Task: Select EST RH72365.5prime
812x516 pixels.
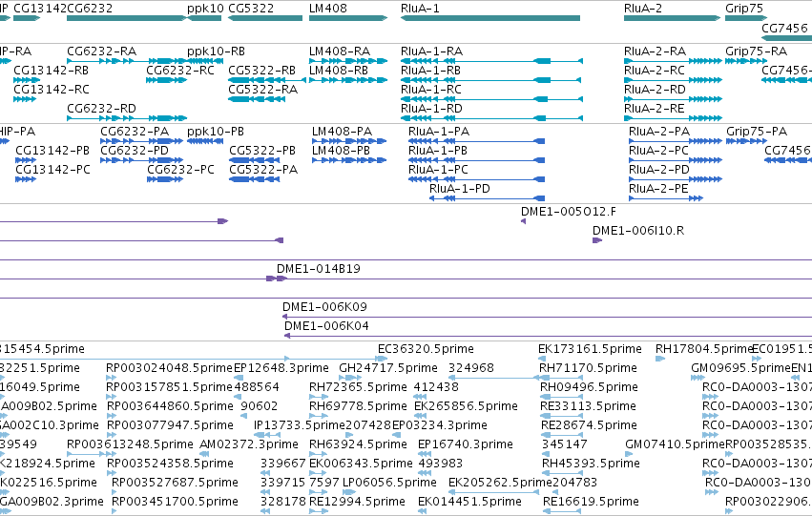Action: point(319,397)
